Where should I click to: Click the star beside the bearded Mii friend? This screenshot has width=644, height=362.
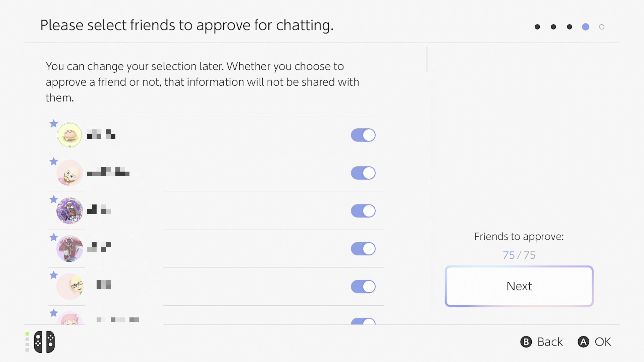54,162
